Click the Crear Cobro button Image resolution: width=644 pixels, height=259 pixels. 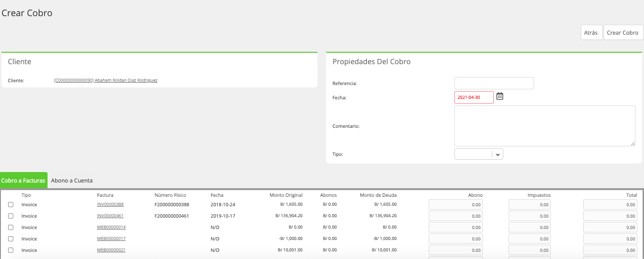623,33
